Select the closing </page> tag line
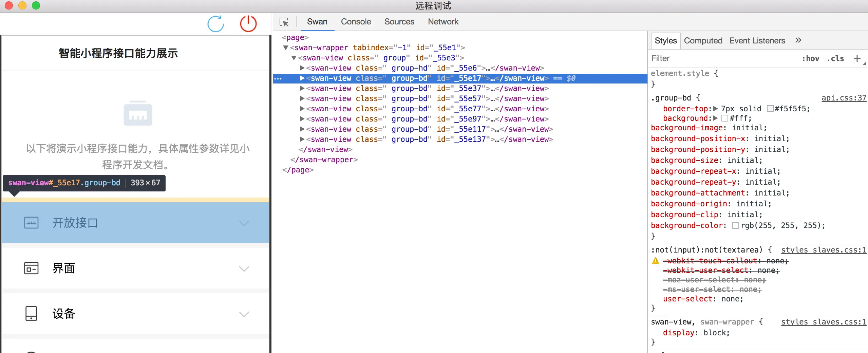868x353 pixels. 298,170
